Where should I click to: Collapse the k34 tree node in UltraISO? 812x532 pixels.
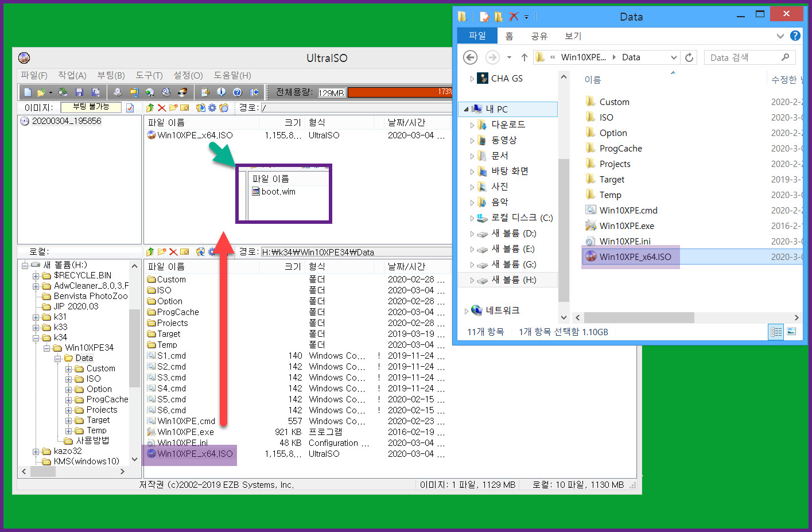pyautogui.click(x=36, y=337)
